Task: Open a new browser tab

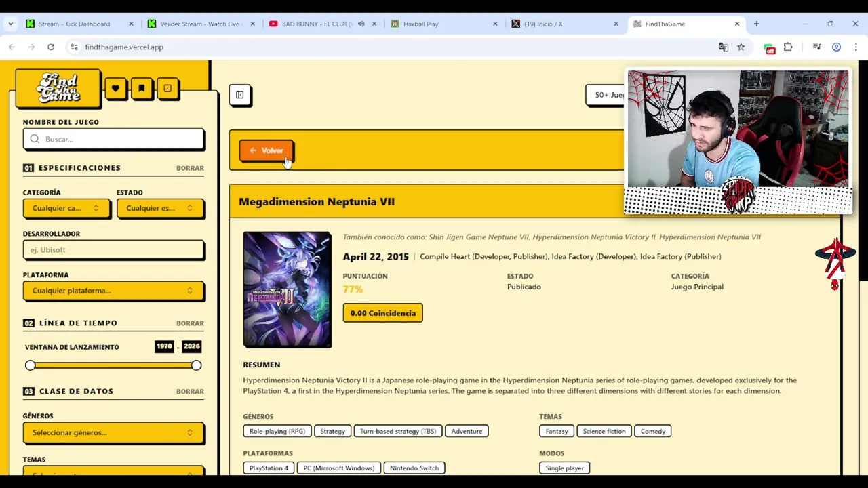Action: point(756,24)
